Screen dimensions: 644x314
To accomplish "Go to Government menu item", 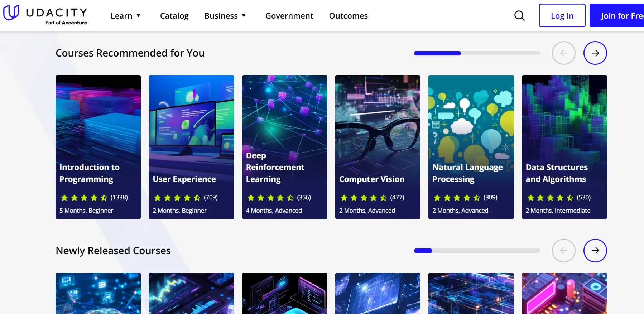I will coord(289,16).
